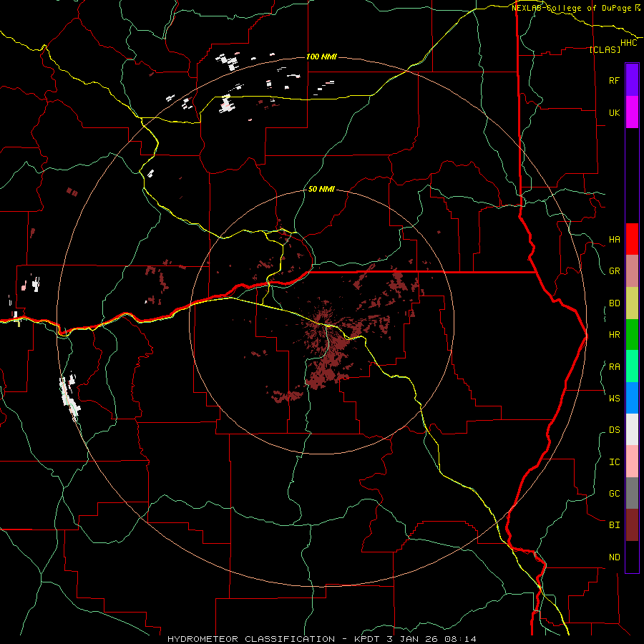644x644 pixels.
Task: Click the BD legend label
Action: (x=614, y=303)
